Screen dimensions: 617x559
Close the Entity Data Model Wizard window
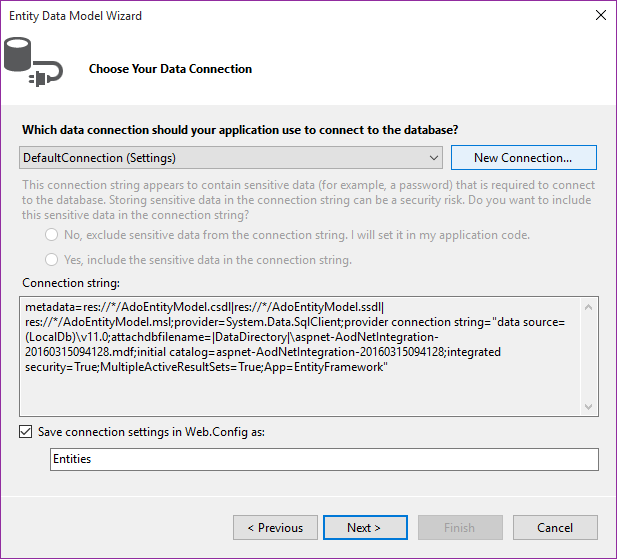600,16
